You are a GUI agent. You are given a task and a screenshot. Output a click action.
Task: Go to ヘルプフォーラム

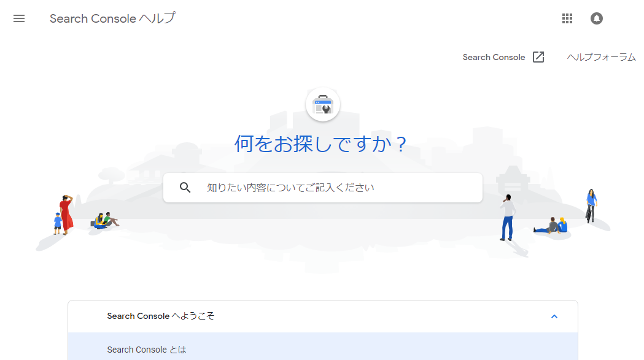(601, 57)
